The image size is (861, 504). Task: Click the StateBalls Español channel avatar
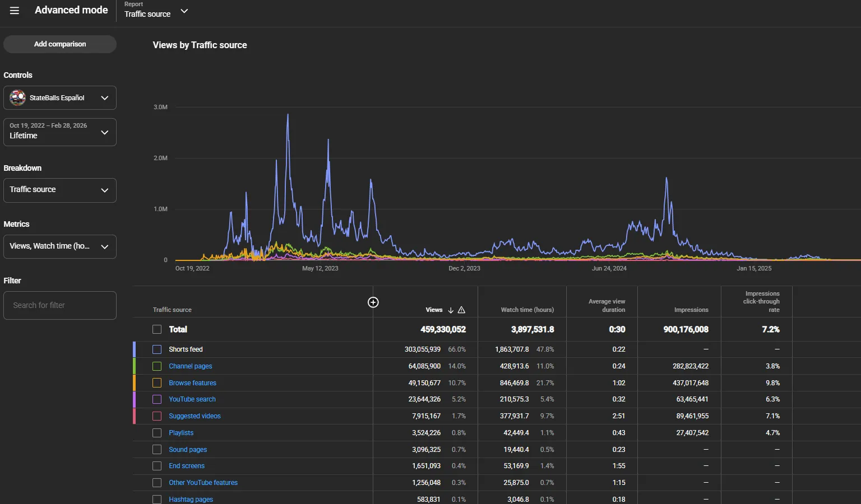click(x=18, y=97)
